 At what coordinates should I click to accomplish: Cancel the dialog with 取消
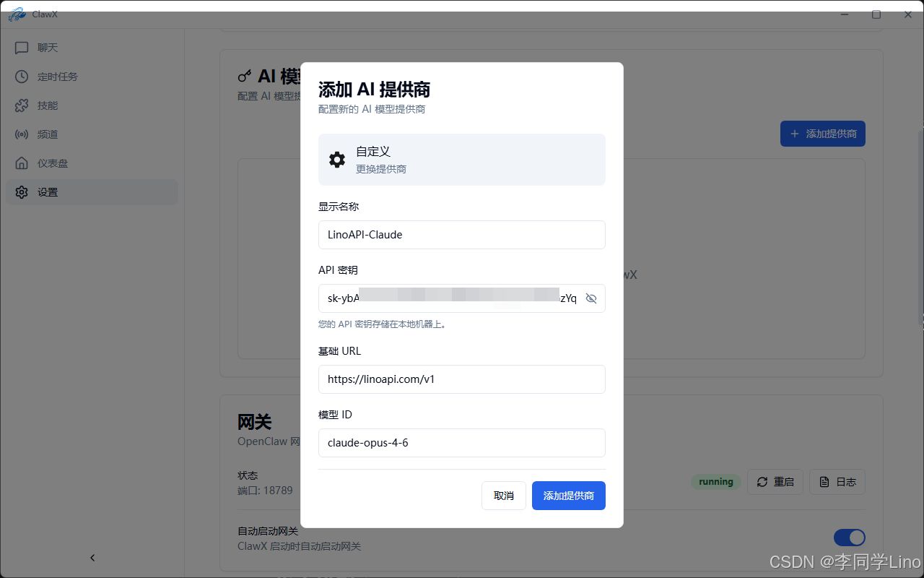tap(503, 496)
